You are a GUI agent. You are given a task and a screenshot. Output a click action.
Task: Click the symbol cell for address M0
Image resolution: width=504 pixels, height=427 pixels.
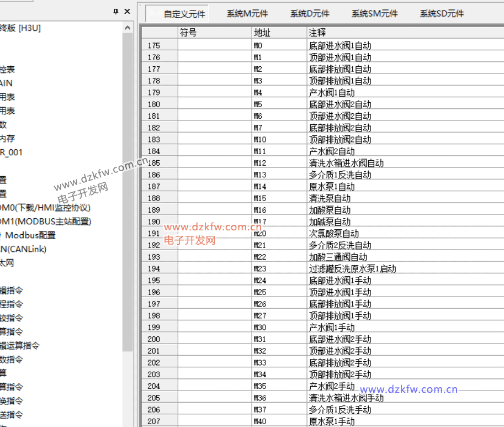215,45
